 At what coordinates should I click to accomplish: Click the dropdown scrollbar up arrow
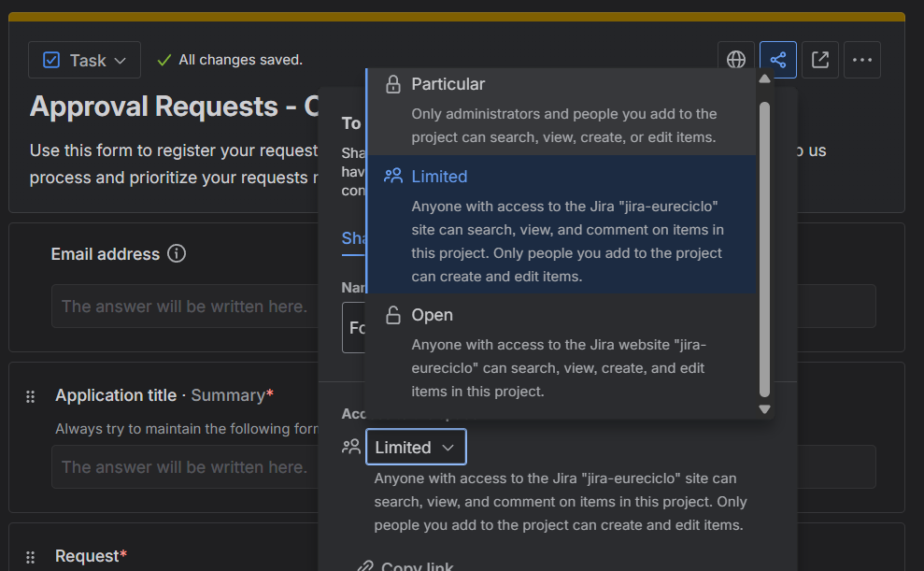coord(764,79)
